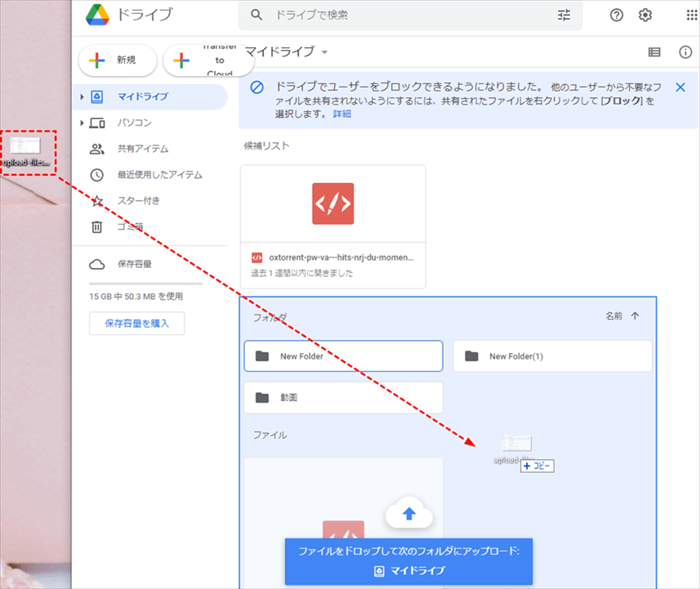Show details info icon
The height and width of the screenshot is (589, 700).
click(685, 52)
